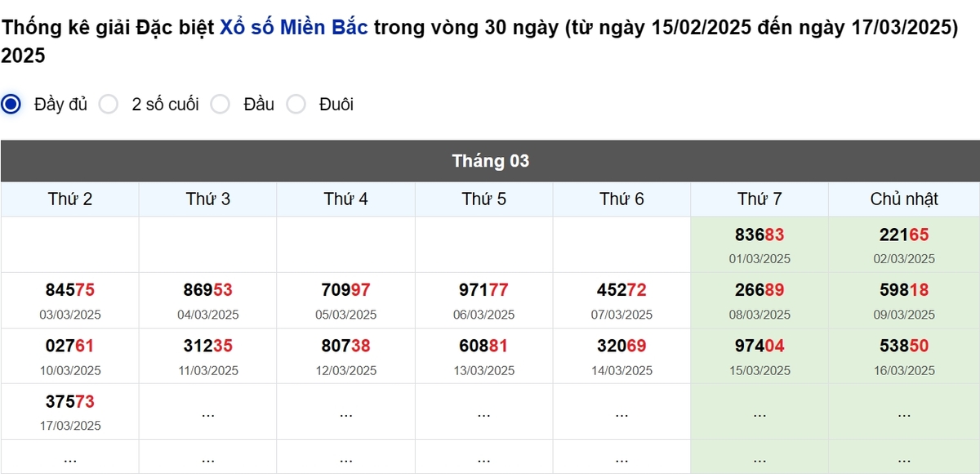Click result 97404 dated 15/03/2025
Screen dimensions: 980x474
click(x=759, y=346)
